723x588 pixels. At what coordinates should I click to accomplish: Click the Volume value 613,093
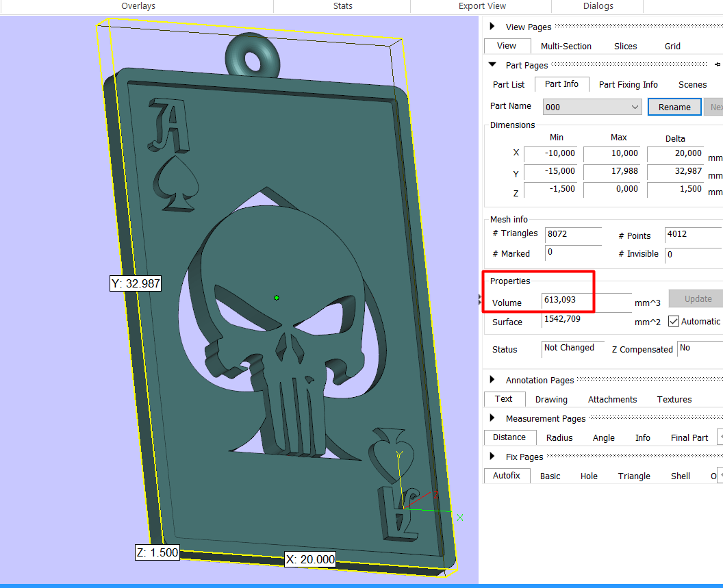point(587,301)
